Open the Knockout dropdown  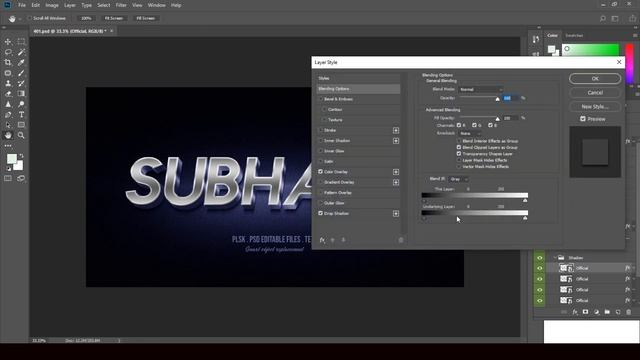click(x=470, y=133)
